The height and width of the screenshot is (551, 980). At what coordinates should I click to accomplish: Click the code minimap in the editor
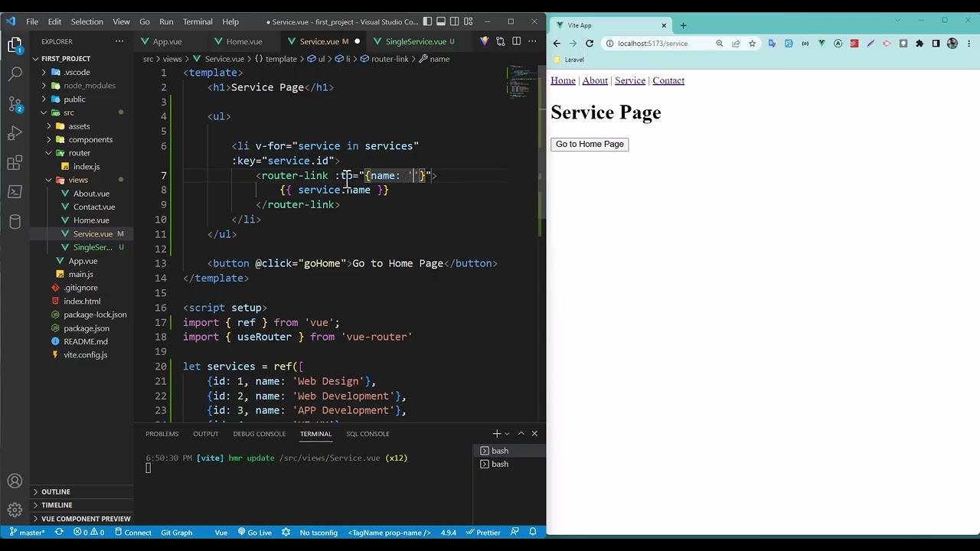522,83
